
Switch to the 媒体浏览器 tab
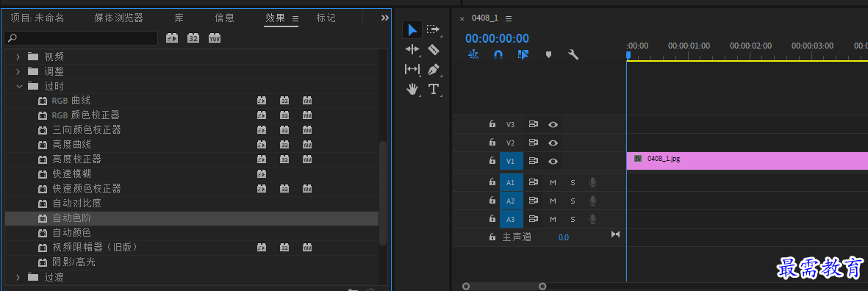click(x=118, y=18)
